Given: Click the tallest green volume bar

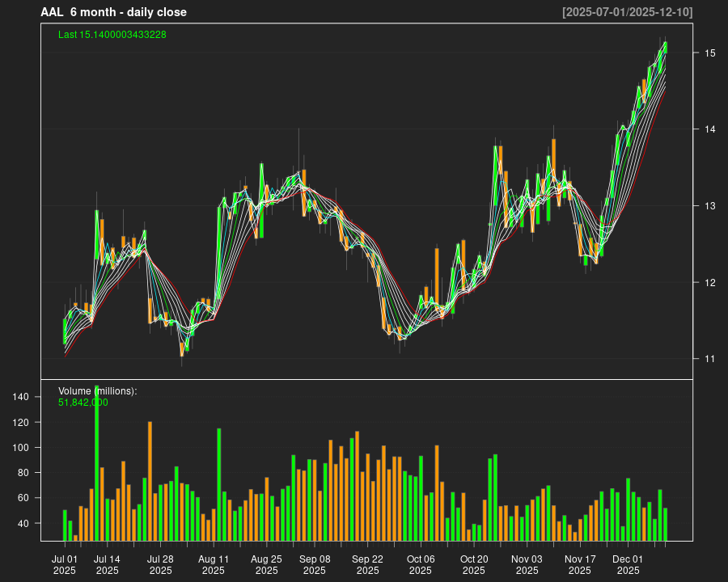Looking at the screenshot, I should tap(97, 465).
